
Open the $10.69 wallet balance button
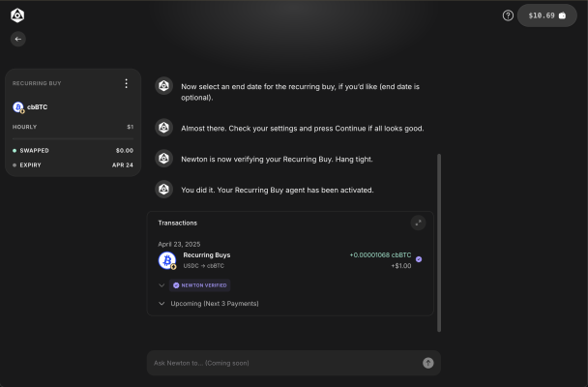546,15
